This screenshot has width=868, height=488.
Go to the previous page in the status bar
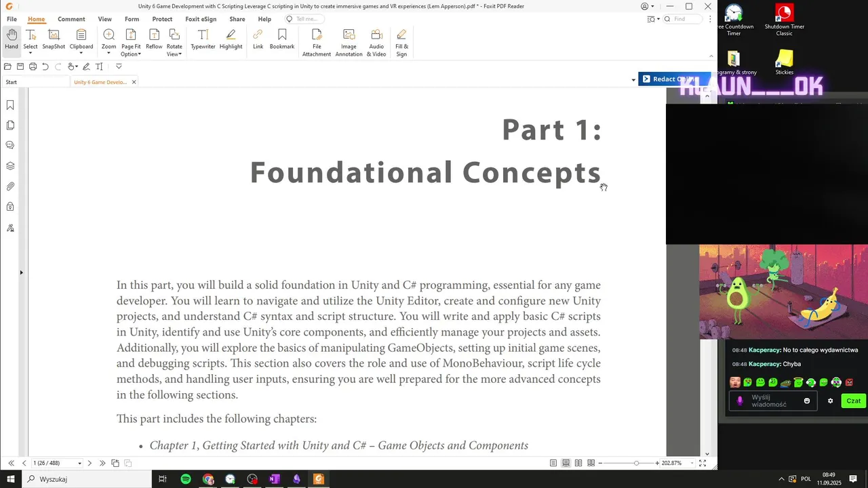[x=24, y=463]
